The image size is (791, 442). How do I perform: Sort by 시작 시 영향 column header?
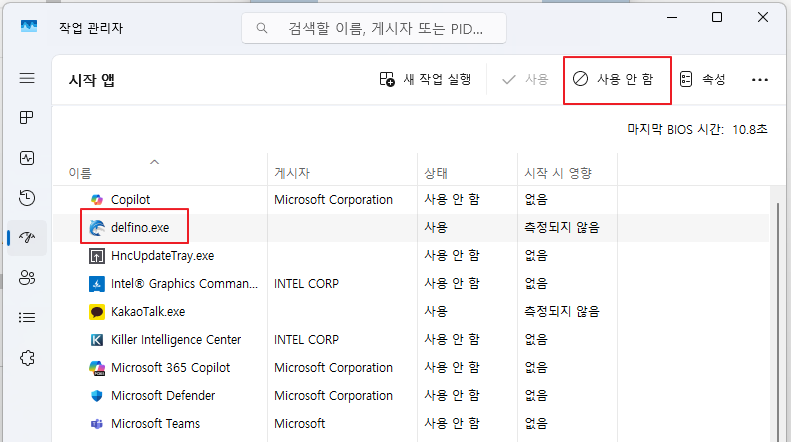pos(558,173)
